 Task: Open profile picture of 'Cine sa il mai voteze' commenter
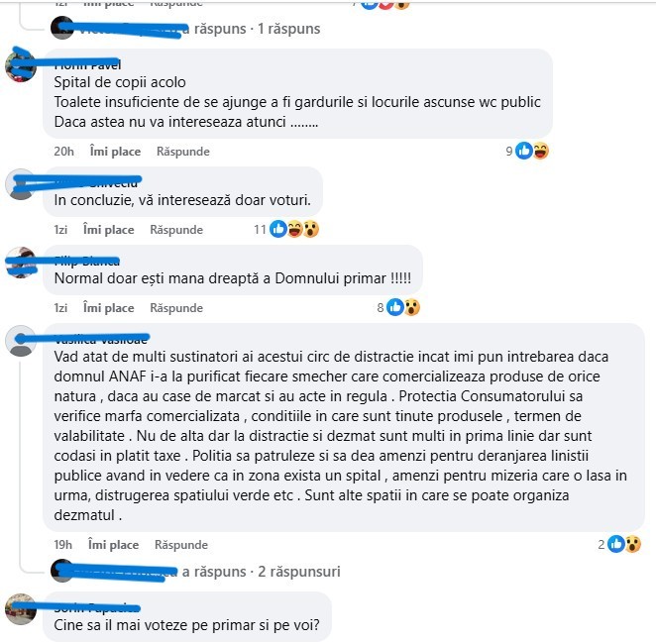(21, 609)
